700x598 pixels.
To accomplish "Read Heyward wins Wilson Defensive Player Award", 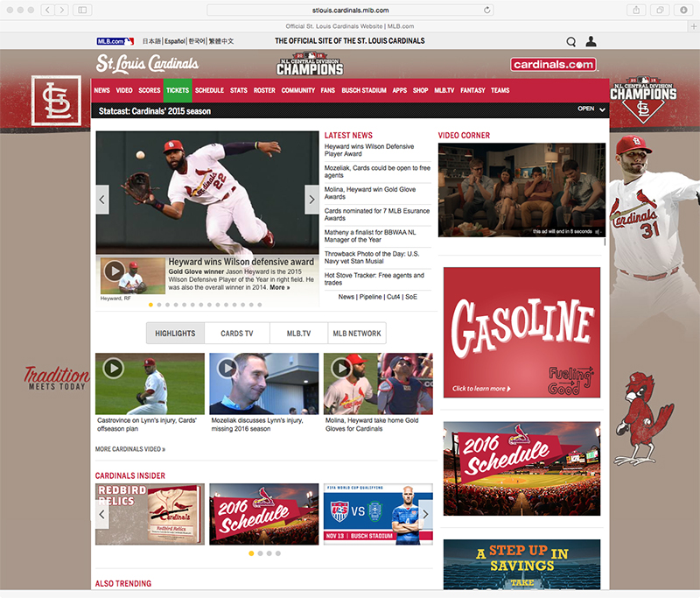I will click(x=369, y=150).
